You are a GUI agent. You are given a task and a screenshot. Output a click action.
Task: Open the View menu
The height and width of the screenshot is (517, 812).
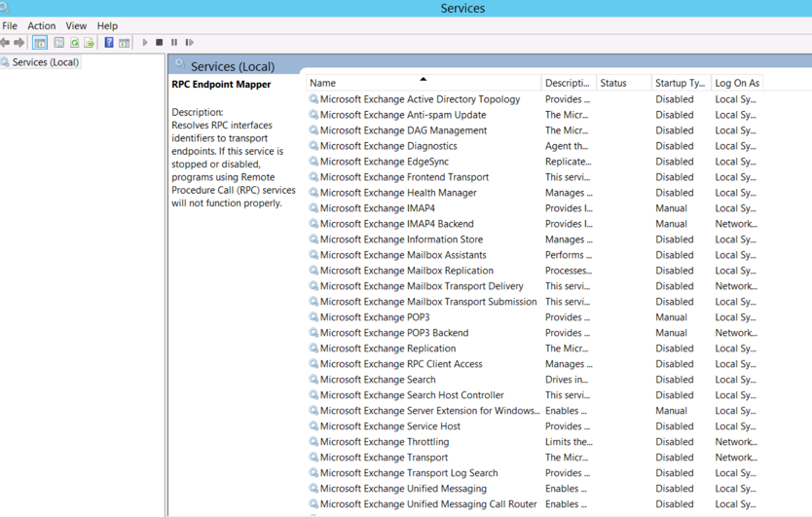tap(76, 26)
